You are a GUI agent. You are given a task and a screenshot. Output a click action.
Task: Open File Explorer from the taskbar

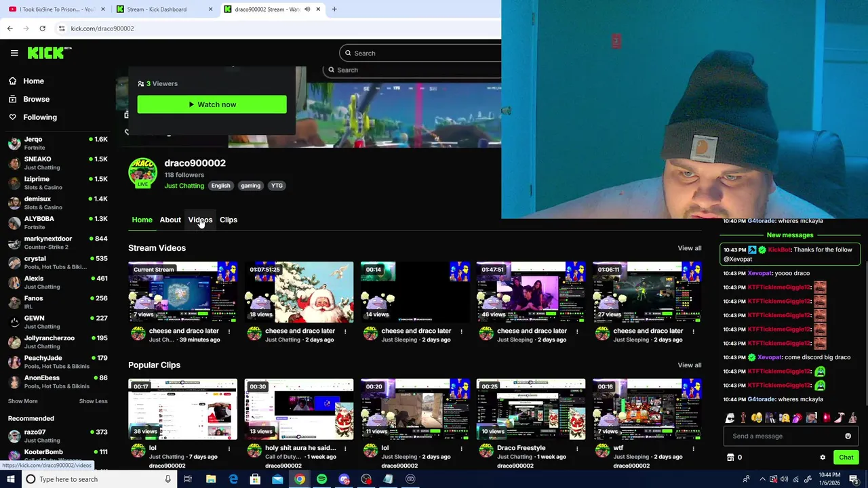pos(211,479)
